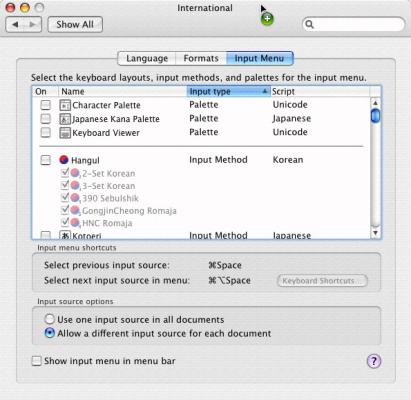Screen dimensions: 411x400
Task: Click the System Preferences search field
Action: click(x=353, y=24)
